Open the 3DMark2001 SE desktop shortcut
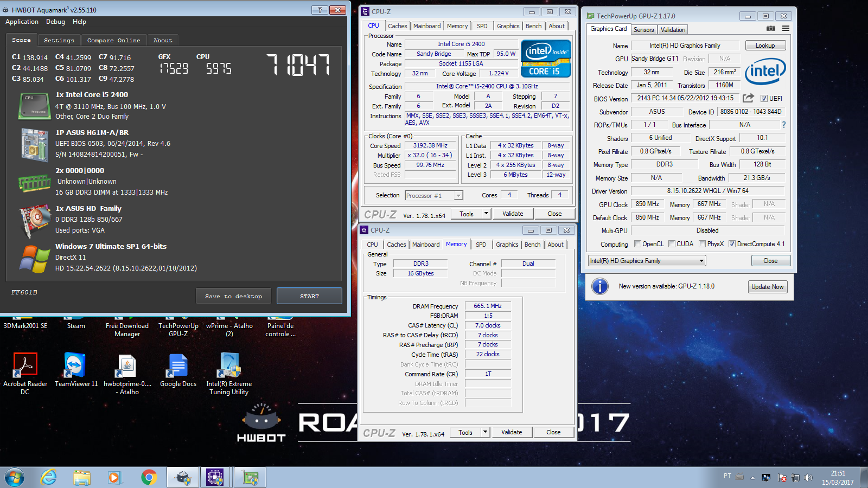Viewport: 868px width, 488px height. click(25, 325)
